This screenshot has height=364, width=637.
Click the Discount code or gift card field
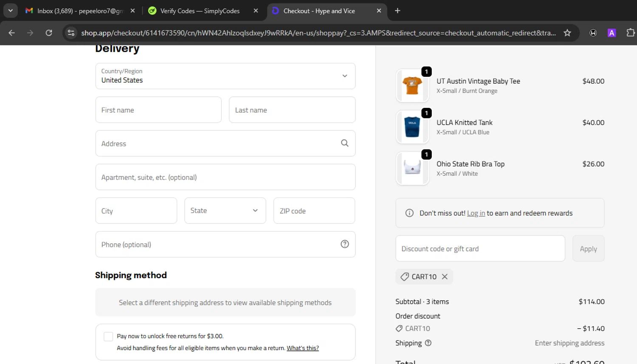coord(480,248)
